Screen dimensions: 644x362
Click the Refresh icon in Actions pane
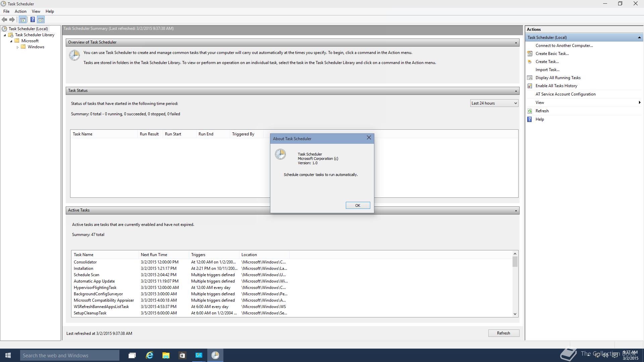click(x=530, y=111)
